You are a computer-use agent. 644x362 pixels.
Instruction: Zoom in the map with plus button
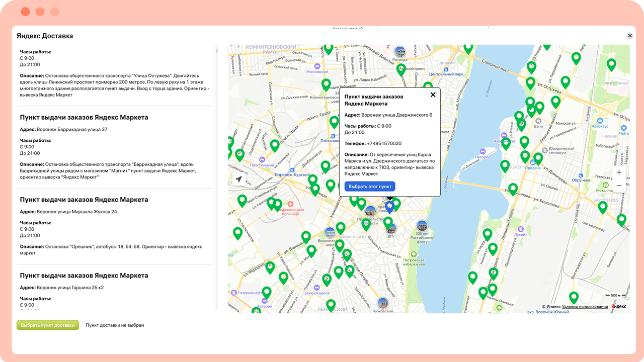point(619,172)
